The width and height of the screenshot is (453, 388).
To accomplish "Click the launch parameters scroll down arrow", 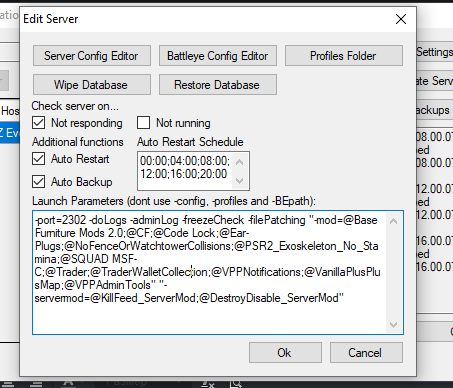I will coord(393,325).
